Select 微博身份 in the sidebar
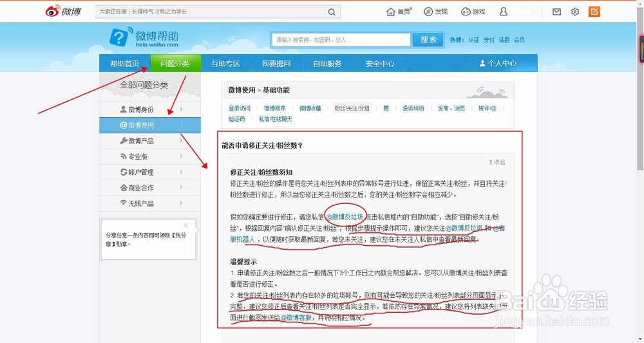The height and width of the screenshot is (343, 644). (x=150, y=109)
